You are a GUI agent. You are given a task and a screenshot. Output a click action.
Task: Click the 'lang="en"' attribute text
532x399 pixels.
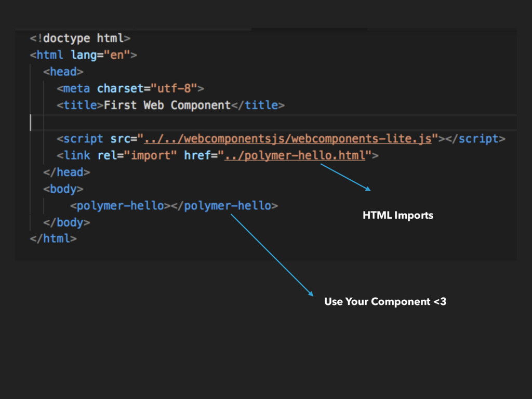[100, 55]
